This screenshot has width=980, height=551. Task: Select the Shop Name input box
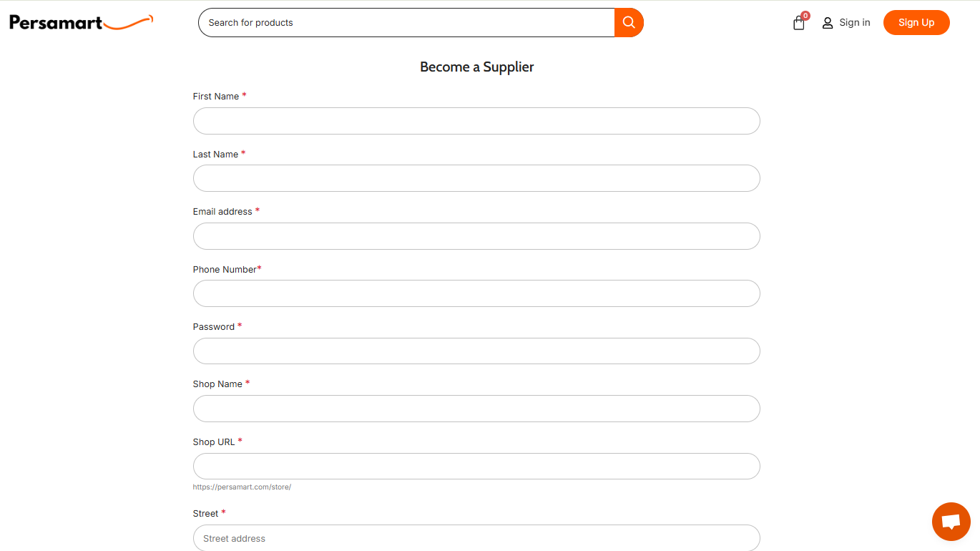[476, 409]
